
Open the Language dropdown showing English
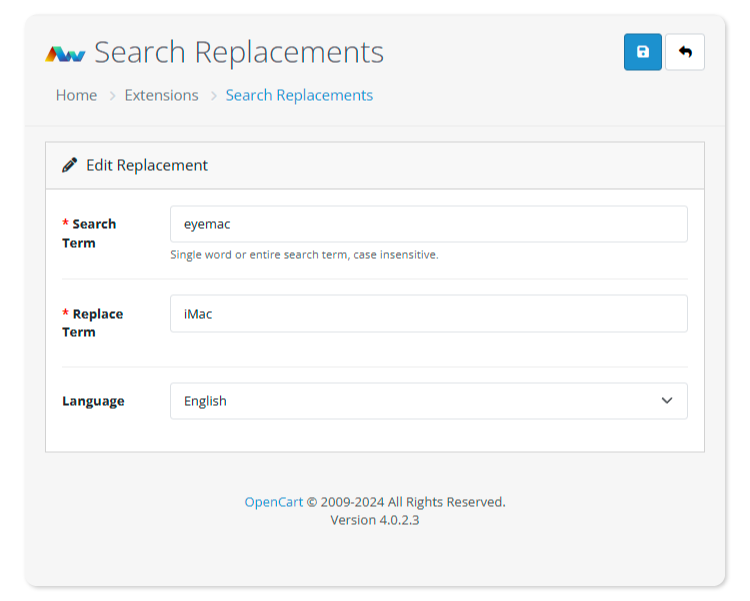429,401
